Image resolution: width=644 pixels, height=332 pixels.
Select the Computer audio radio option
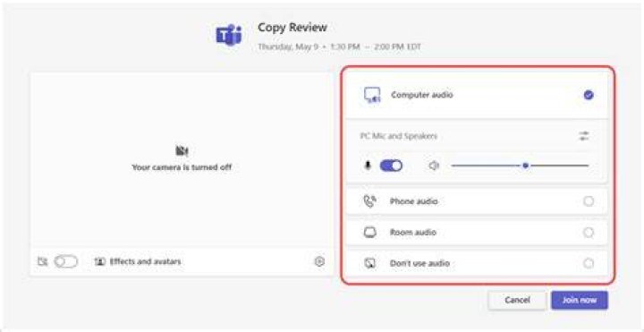(589, 95)
